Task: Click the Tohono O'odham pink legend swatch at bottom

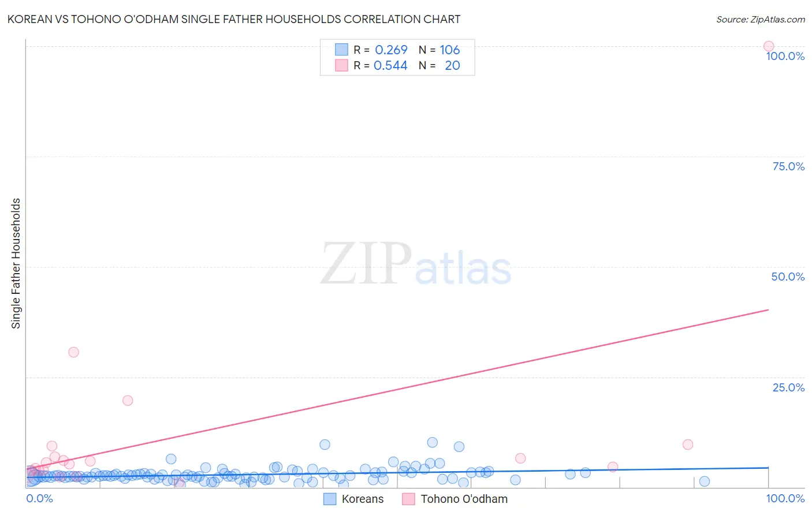Action: point(409,499)
